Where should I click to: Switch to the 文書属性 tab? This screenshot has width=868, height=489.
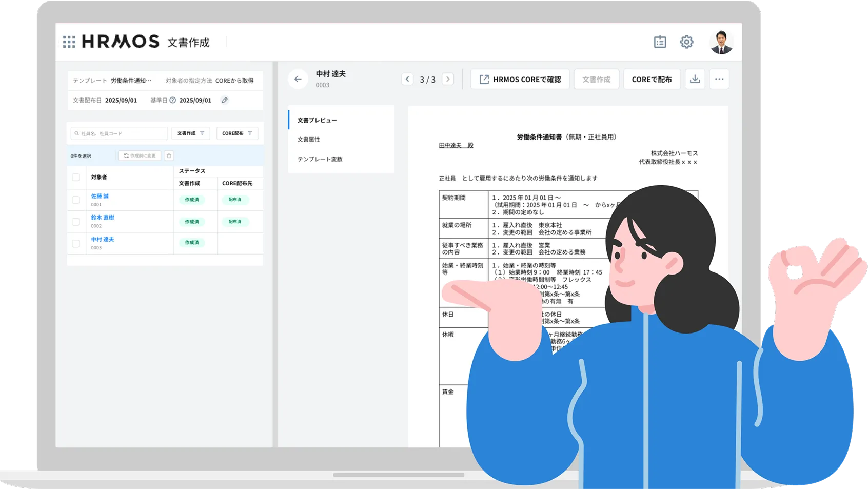[308, 139]
